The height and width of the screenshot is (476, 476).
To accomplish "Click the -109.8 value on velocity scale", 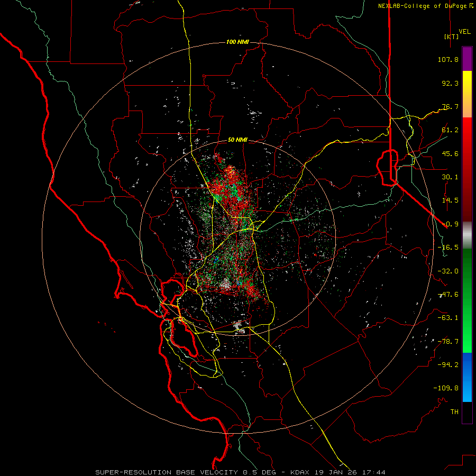I will [x=446, y=388].
